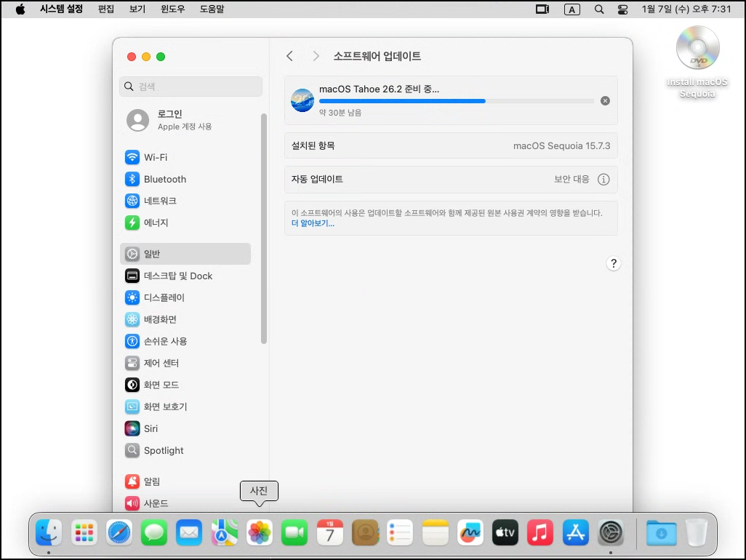Open the 편집 menu
746x560 pixels.
(106, 9)
